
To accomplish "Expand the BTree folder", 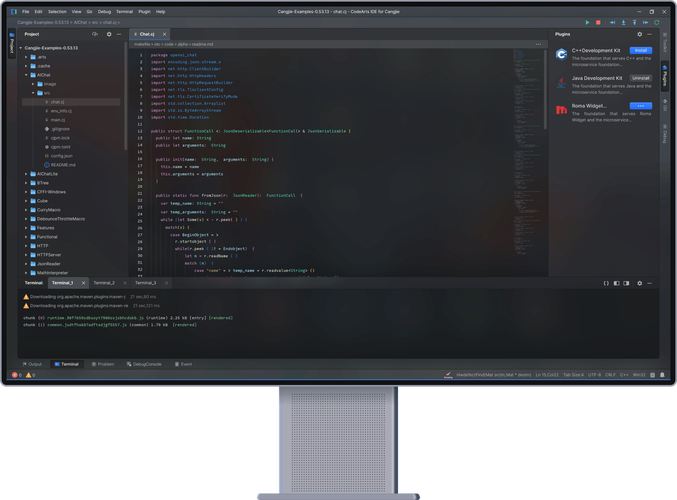I will tap(26, 183).
